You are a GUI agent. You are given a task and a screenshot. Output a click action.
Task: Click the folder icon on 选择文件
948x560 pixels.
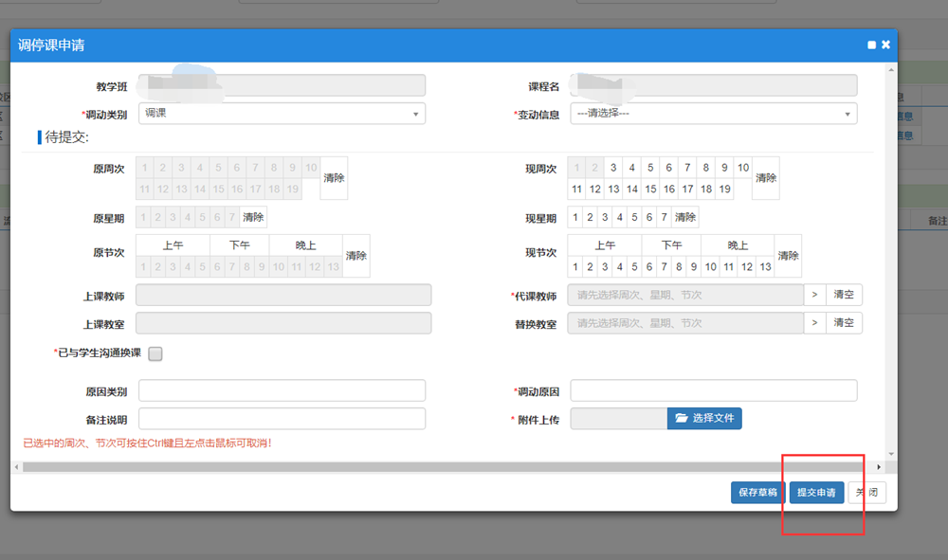[x=682, y=418]
